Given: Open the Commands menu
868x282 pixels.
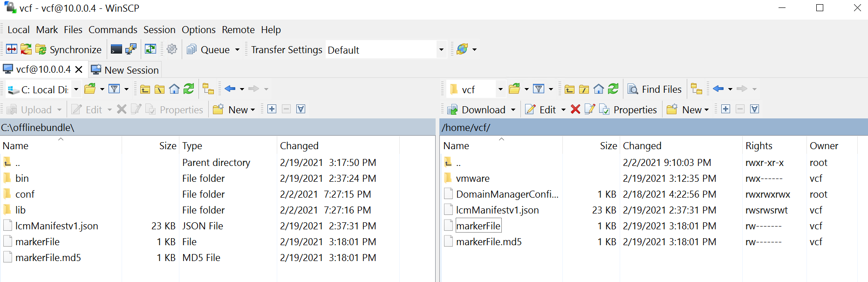Looking at the screenshot, I should 113,30.
